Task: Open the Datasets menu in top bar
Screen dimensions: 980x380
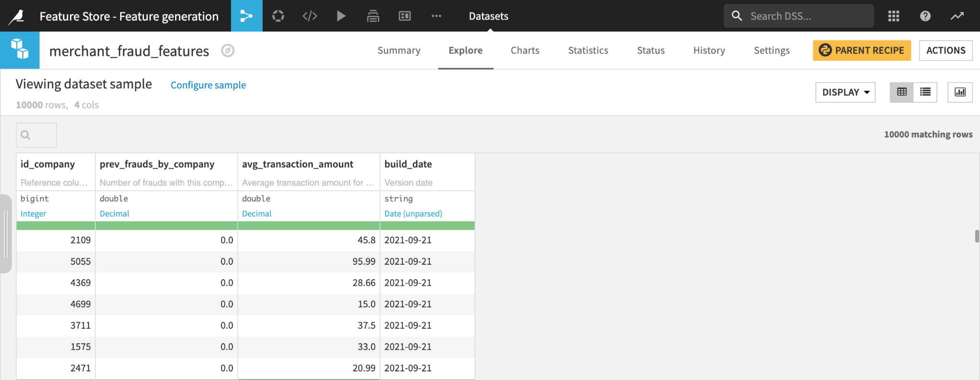Action: click(489, 16)
